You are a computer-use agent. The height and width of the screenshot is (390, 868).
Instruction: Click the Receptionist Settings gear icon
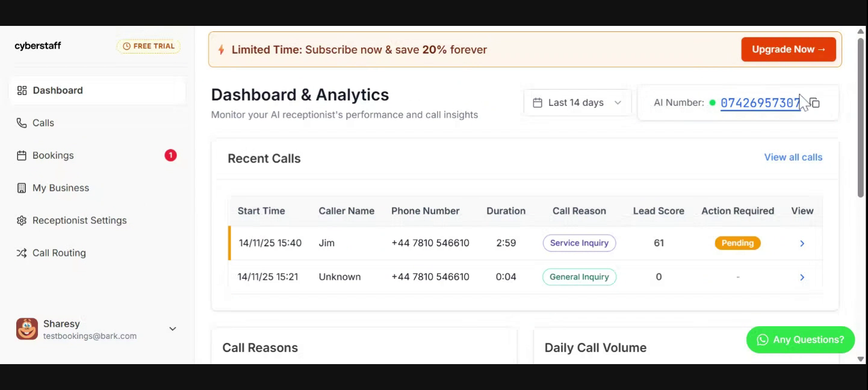(22, 221)
